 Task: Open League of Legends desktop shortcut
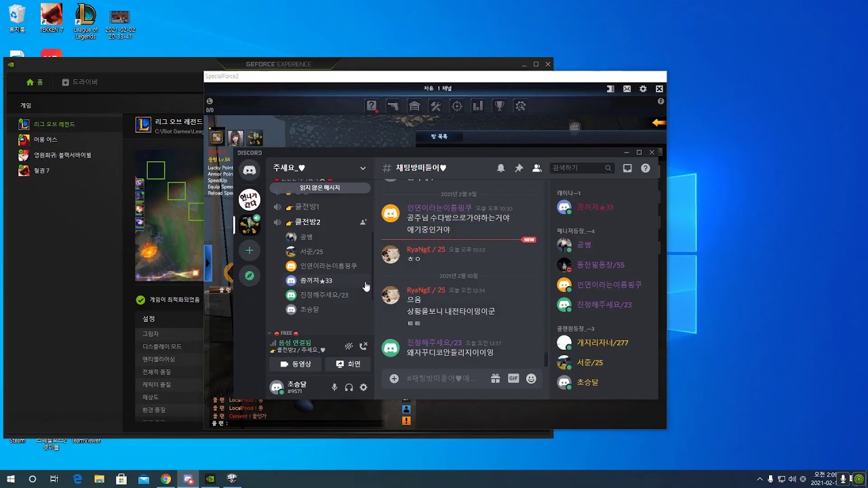point(85,21)
